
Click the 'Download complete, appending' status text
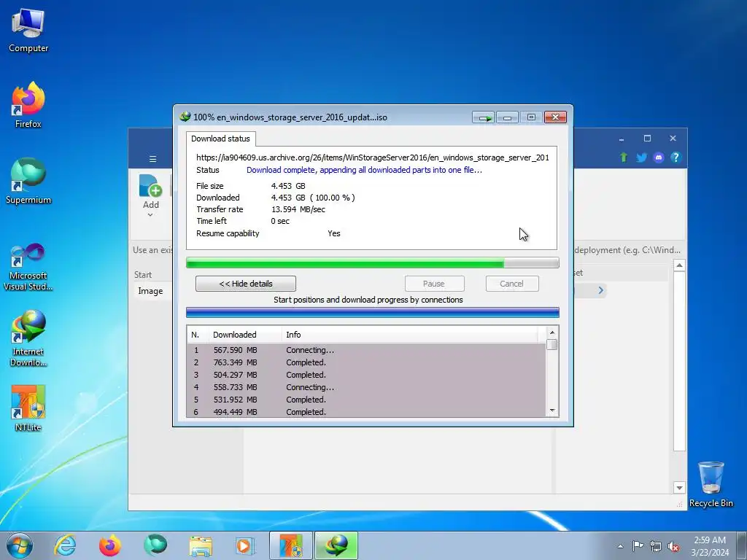point(364,170)
